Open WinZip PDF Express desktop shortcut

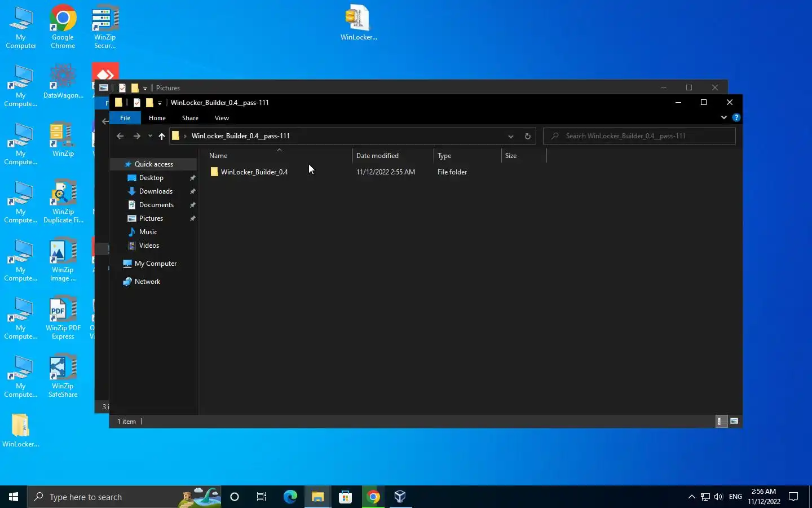point(63,318)
